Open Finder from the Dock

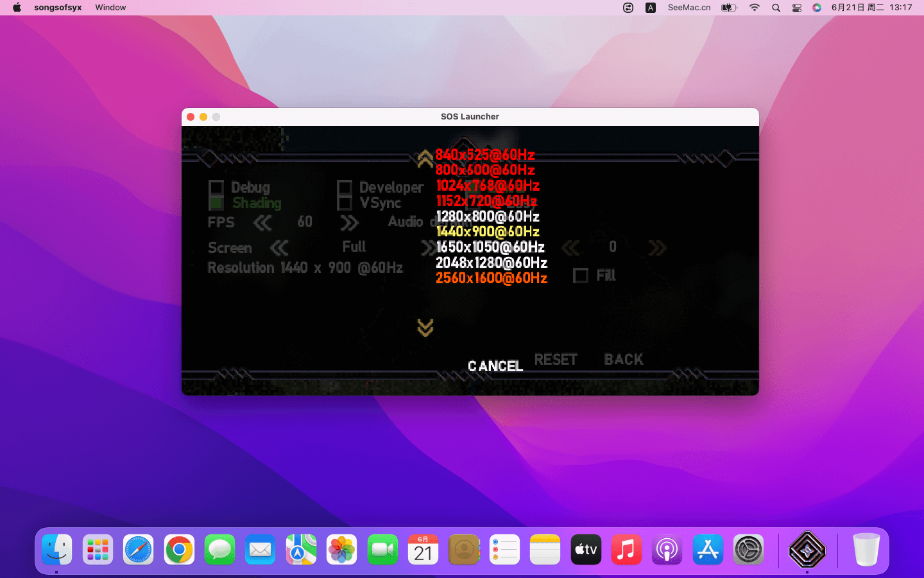tap(57, 550)
